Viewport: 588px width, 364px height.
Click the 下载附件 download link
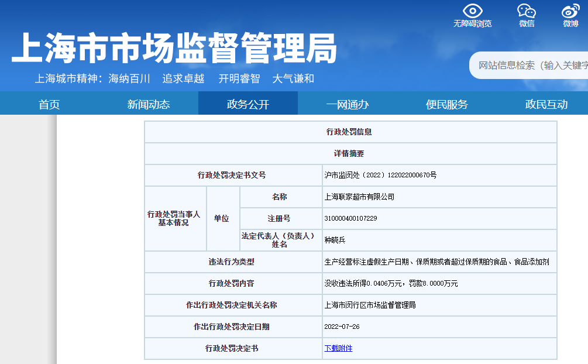tap(338, 348)
